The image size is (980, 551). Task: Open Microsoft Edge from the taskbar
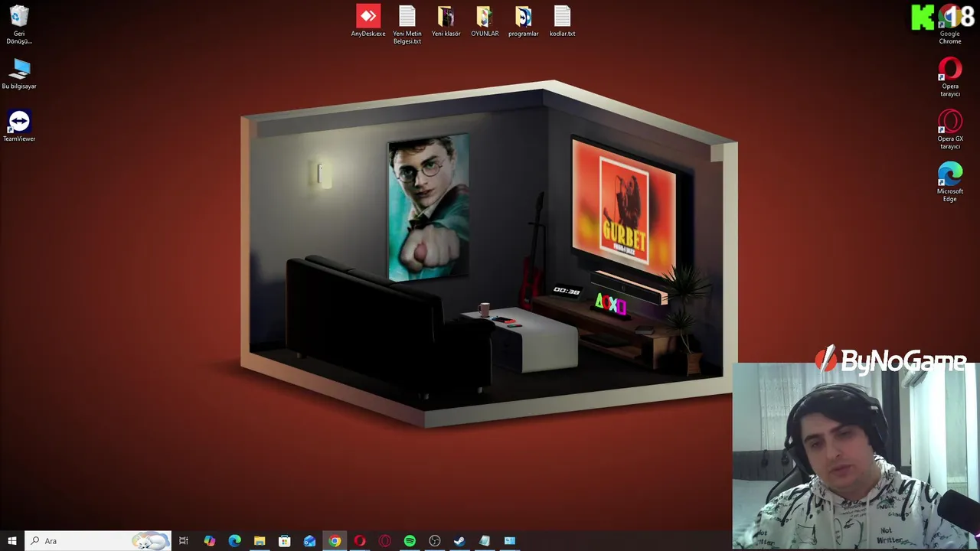(234, 541)
